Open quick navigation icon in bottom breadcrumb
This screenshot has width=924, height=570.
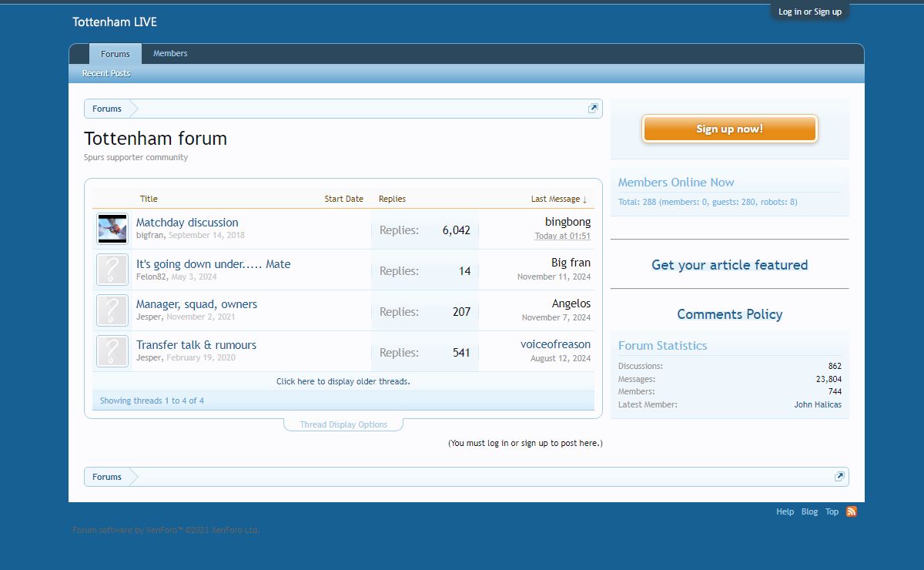839,477
